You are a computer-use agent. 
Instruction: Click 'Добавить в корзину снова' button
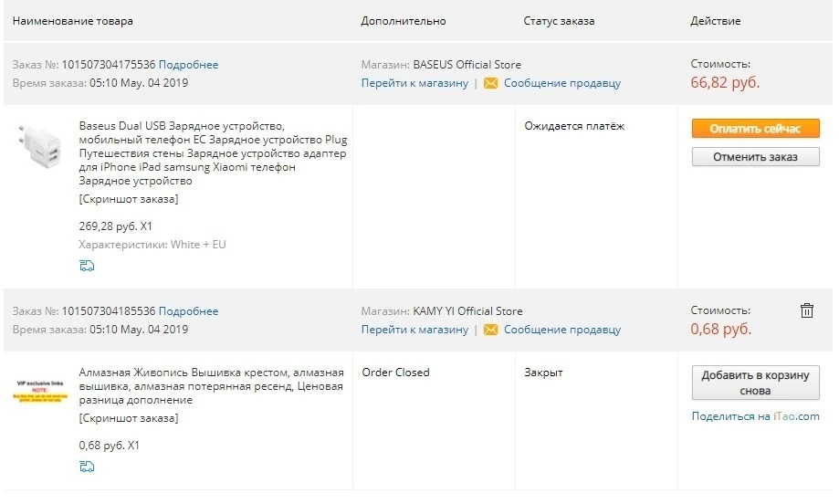tap(755, 383)
